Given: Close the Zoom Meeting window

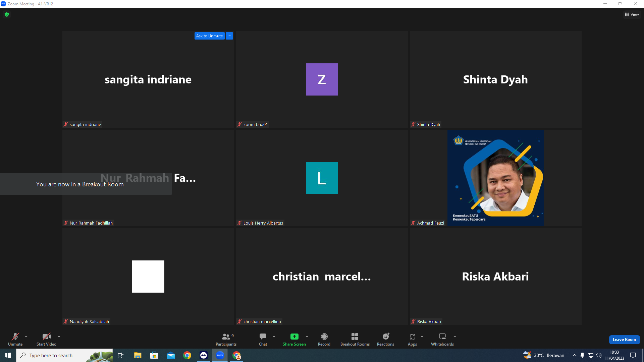Looking at the screenshot, I should pyautogui.click(x=636, y=4).
